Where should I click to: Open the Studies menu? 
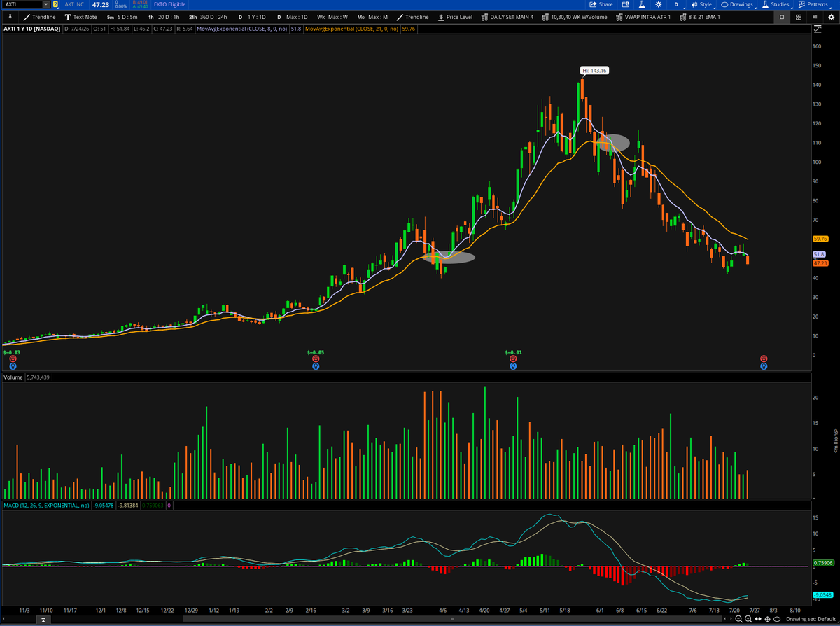coord(776,4)
